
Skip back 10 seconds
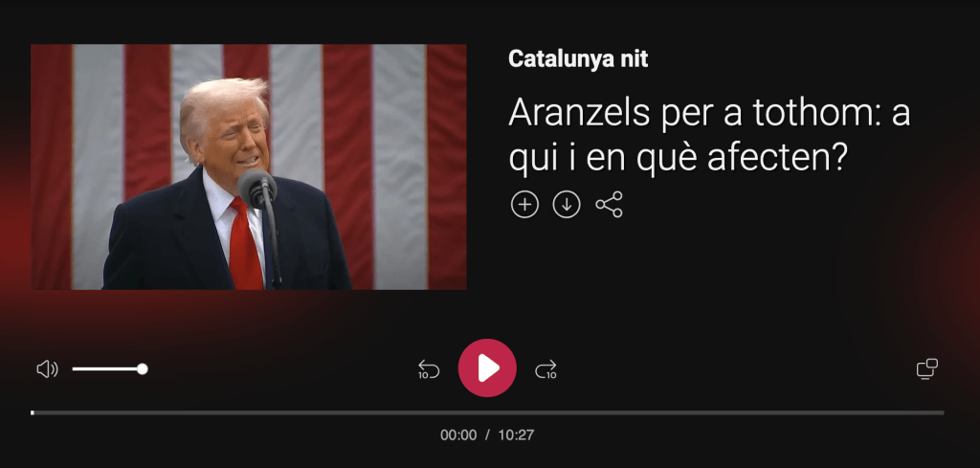[x=429, y=369]
